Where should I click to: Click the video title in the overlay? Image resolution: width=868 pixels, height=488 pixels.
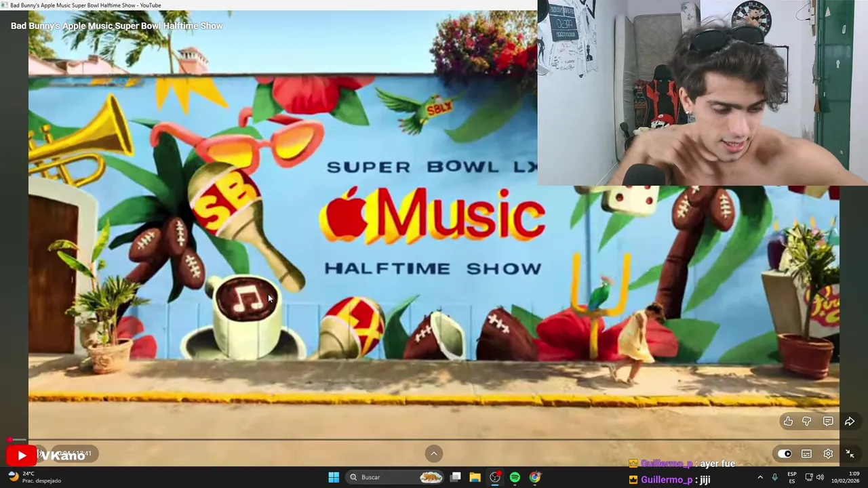[x=117, y=26]
